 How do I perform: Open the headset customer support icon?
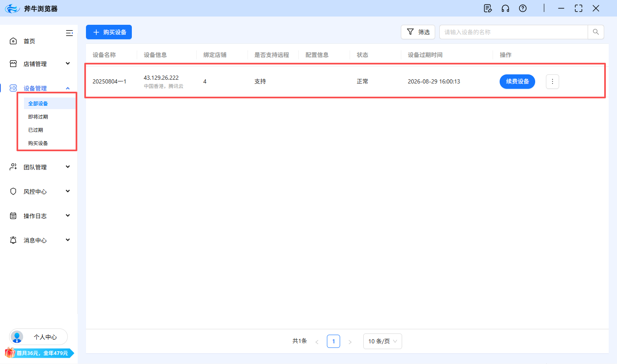(505, 8)
